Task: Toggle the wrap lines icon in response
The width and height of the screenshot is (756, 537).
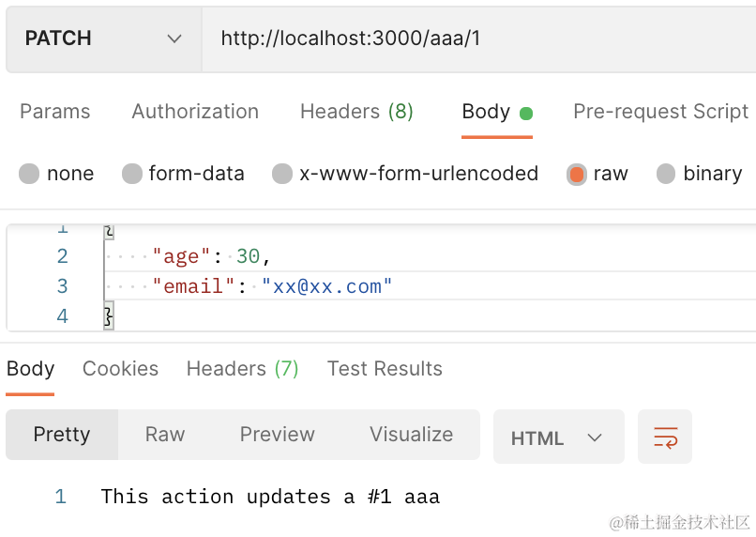Action: 665,437
